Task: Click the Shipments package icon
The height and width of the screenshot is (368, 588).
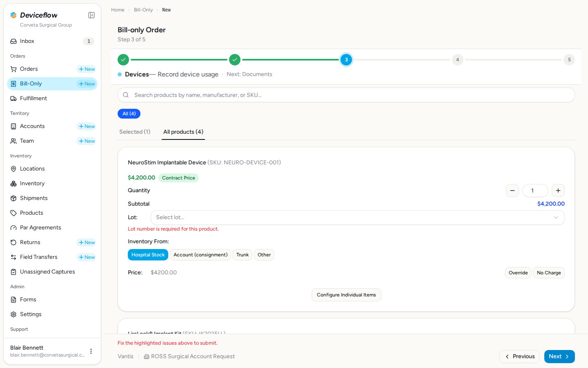Action: click(x=13, y=198)
